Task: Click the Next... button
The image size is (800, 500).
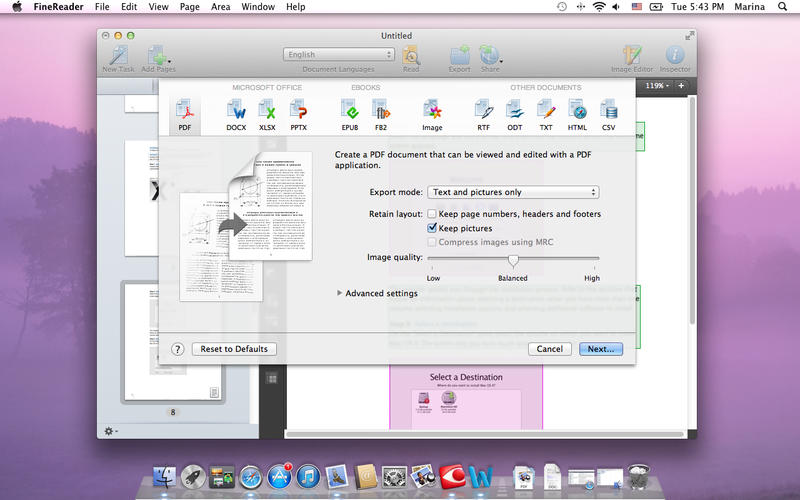Action: 601,349
